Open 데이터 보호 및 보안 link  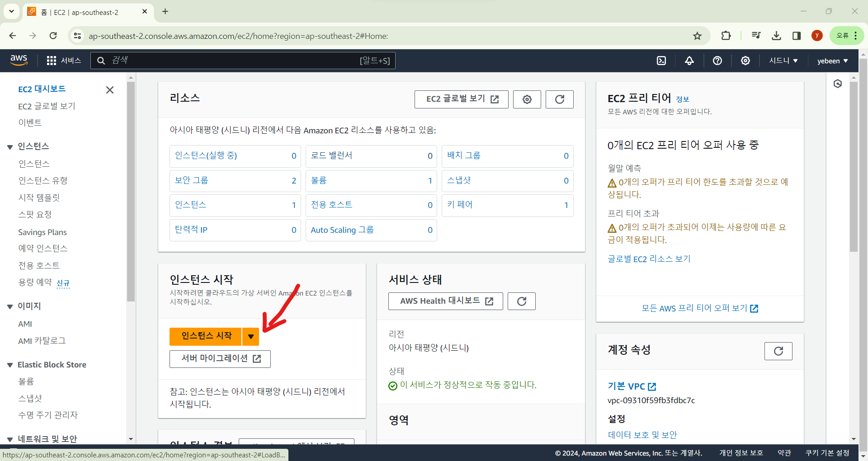tap(642, 435)
